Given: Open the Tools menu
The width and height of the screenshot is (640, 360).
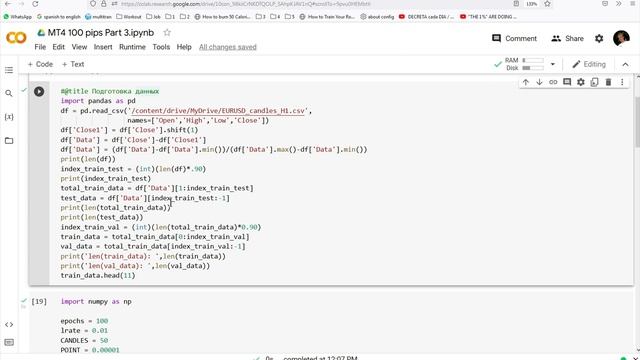Looking at the screenshot, I should (x=161, y=47).
